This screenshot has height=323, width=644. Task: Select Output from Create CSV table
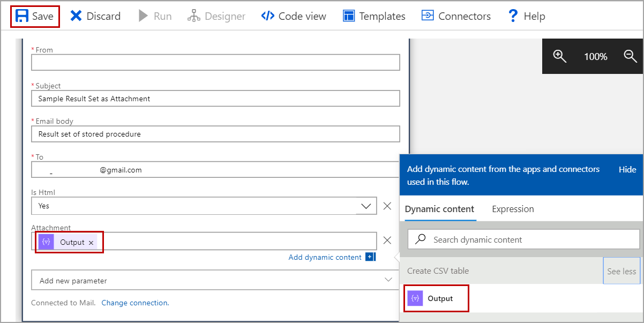tap(439, 298)
